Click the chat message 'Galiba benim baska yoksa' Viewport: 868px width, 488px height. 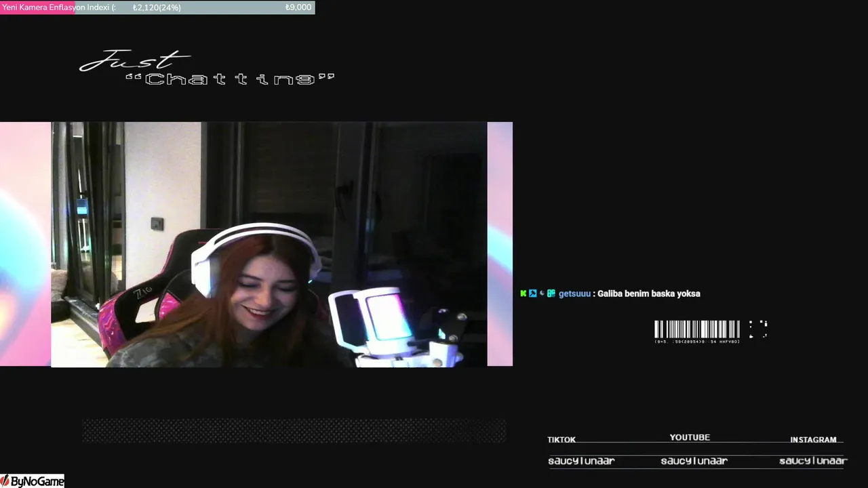(648, 293)
